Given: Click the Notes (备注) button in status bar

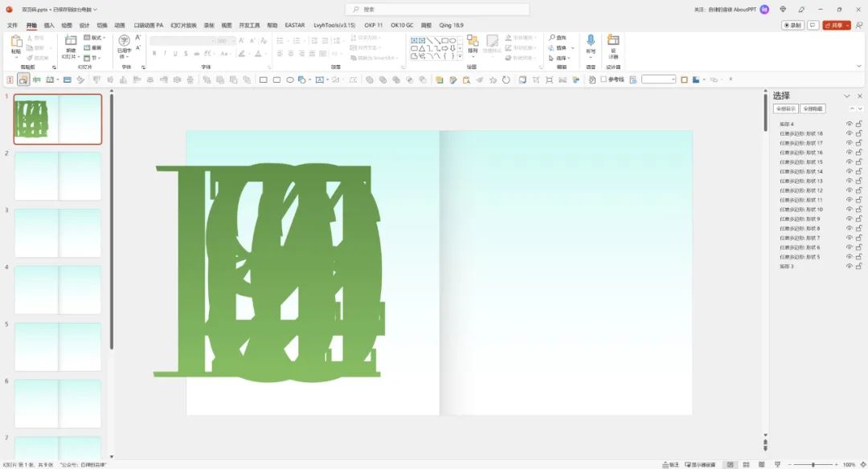Looking at the screenshot, I should click(x=671, y=464).
